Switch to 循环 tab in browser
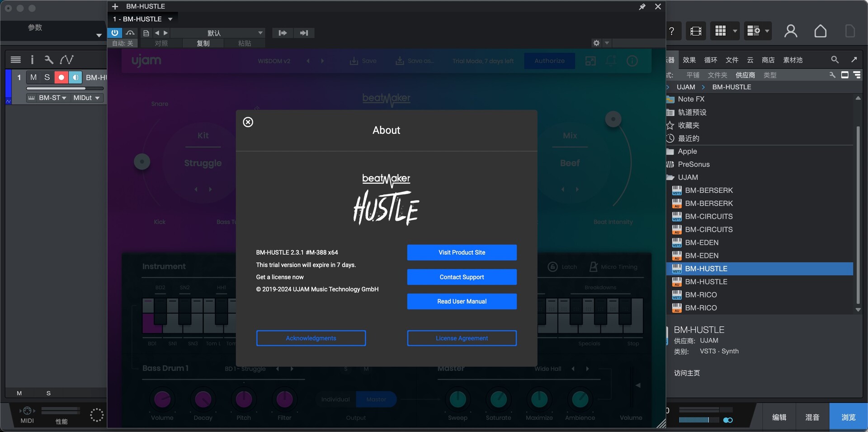The image size is (868, 432). pos(711,60)
